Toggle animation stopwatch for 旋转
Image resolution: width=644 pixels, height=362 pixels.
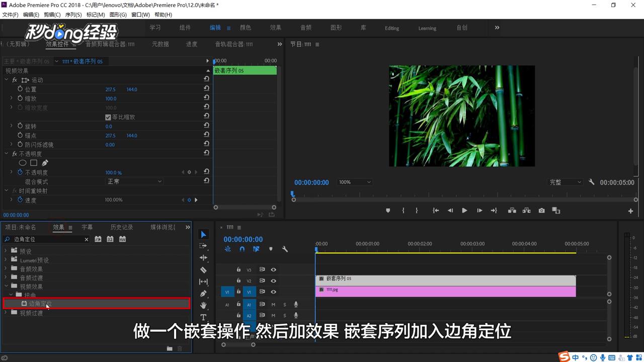point(20,126)
